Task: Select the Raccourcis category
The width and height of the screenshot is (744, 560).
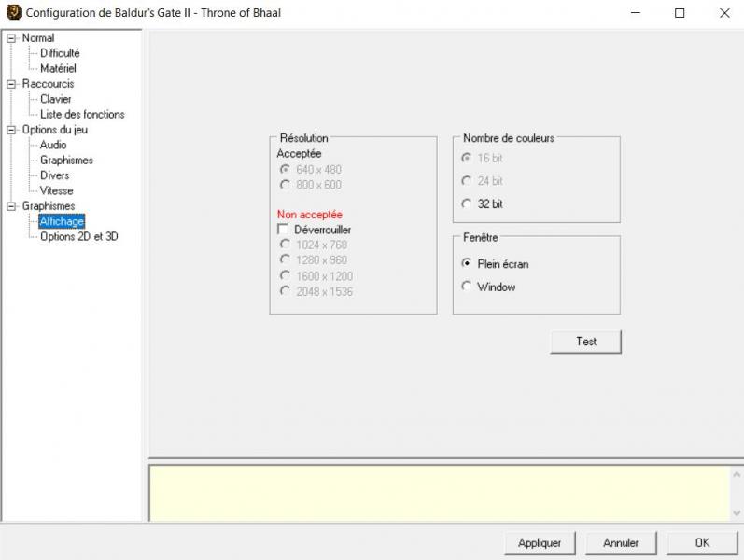Action: tap(48, 84)
